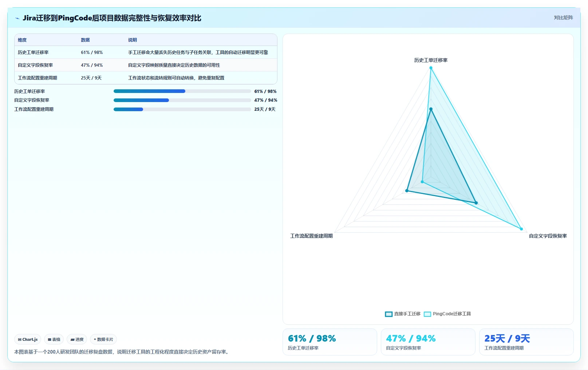Click the 表格 tag chip

[x=54, y=339]
